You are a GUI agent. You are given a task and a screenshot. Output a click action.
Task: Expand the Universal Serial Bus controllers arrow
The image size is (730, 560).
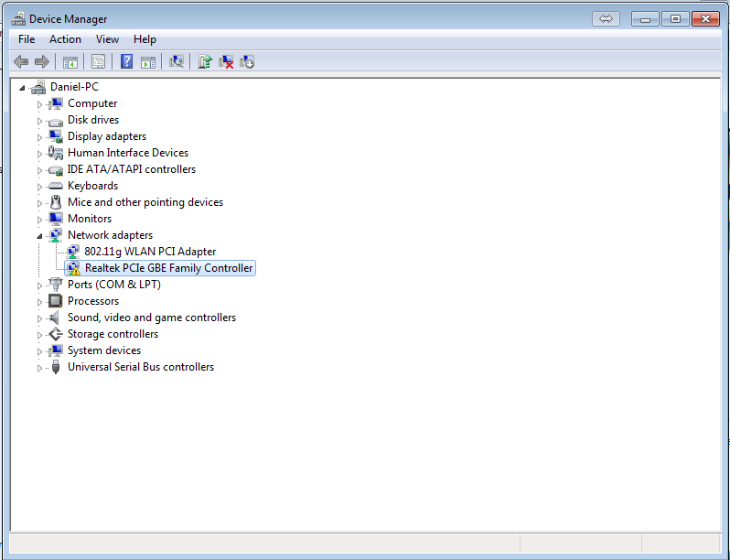pyautogui.click(x=39, y=368)
